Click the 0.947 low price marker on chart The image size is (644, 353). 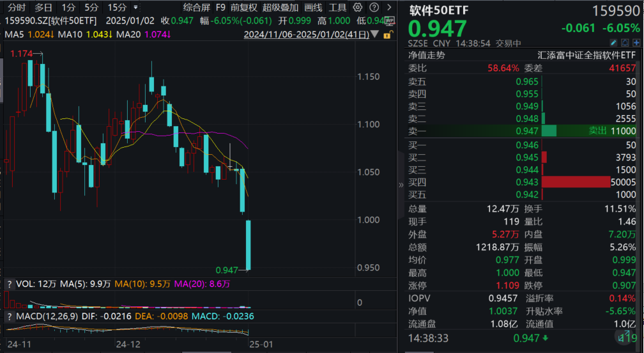[227, 270]
